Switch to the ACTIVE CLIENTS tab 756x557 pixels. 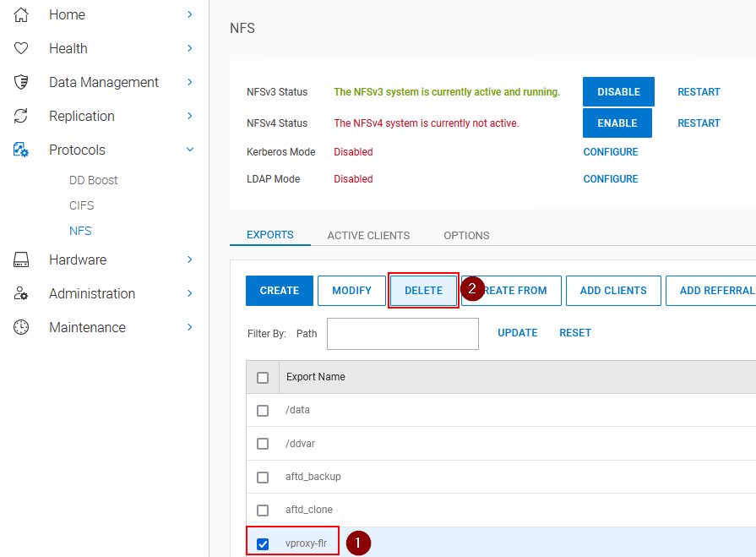[368, 235]
